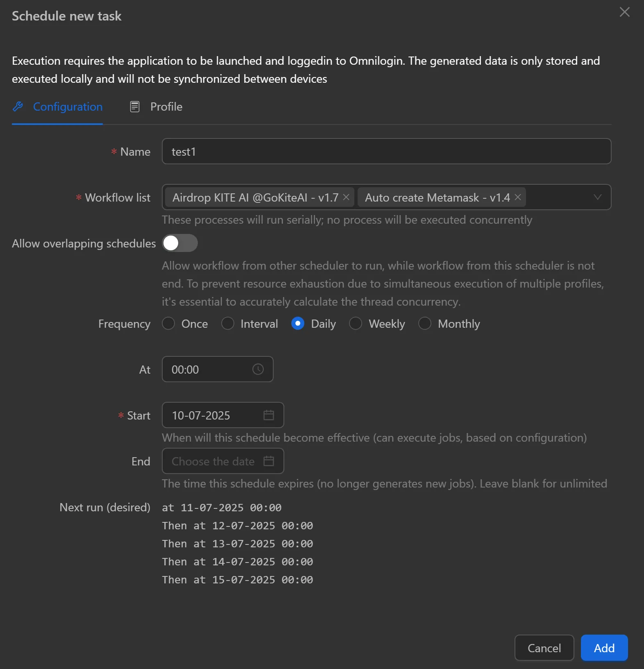Switch to the Profile tab
Screen dimensions: 644x669
click(166, 107)
